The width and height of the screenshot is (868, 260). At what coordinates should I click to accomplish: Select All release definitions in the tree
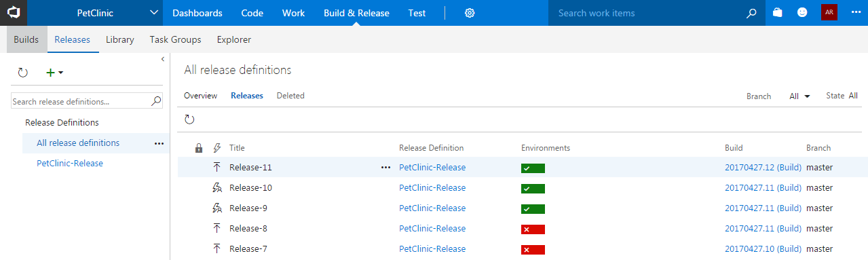click(78, 143)
